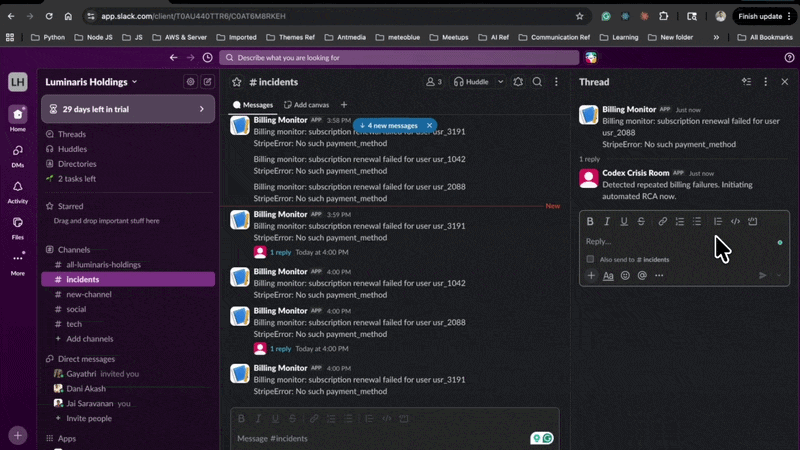Screen dimensions: 800x450
Task: Open the Activity bell
Action: pos(18,191)
